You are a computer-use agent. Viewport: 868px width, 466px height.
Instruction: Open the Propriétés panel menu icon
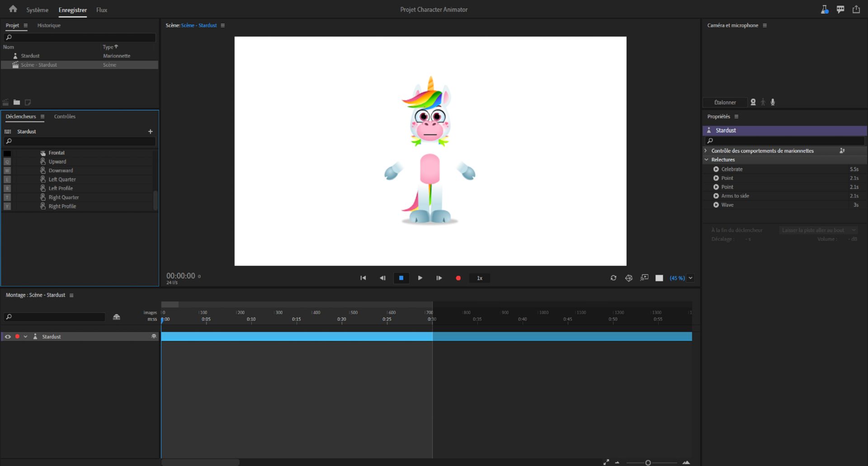tap(736, 117)
